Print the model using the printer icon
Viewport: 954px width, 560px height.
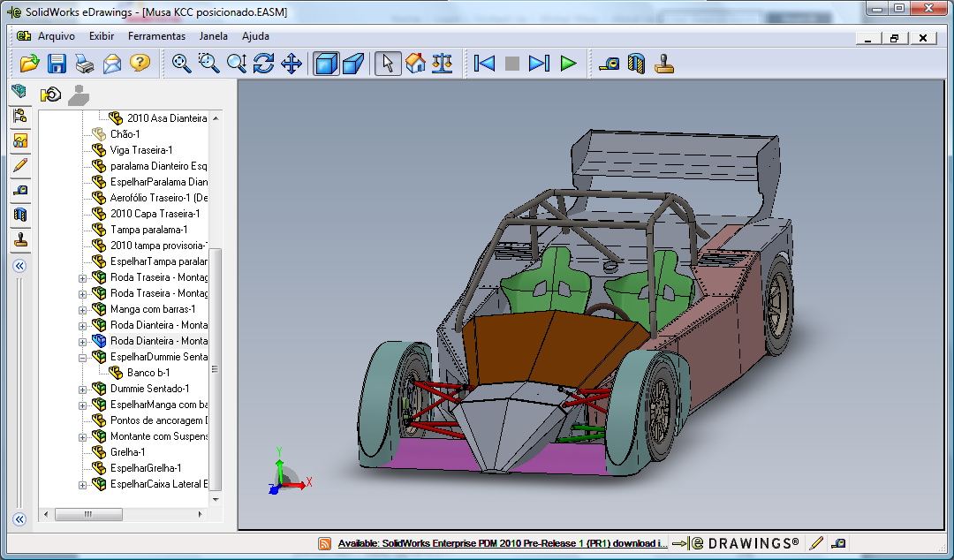coord(84,64)
